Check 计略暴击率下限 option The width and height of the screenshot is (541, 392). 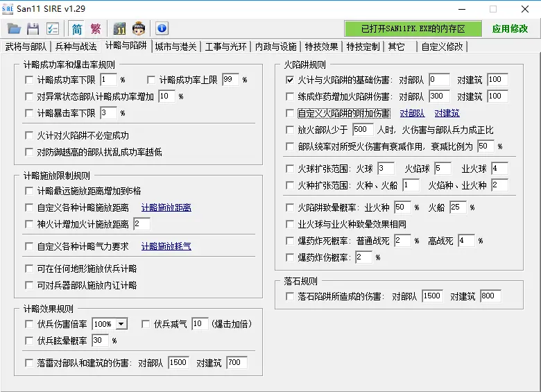(29, 113)
